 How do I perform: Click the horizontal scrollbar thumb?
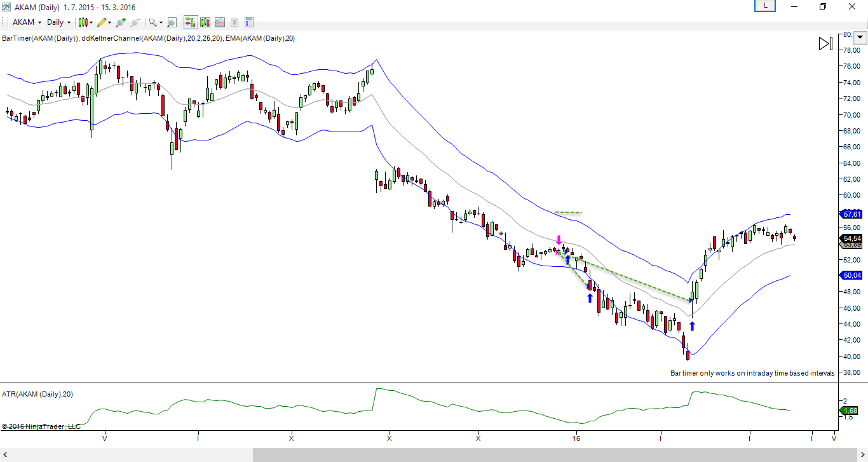point(555,455)
